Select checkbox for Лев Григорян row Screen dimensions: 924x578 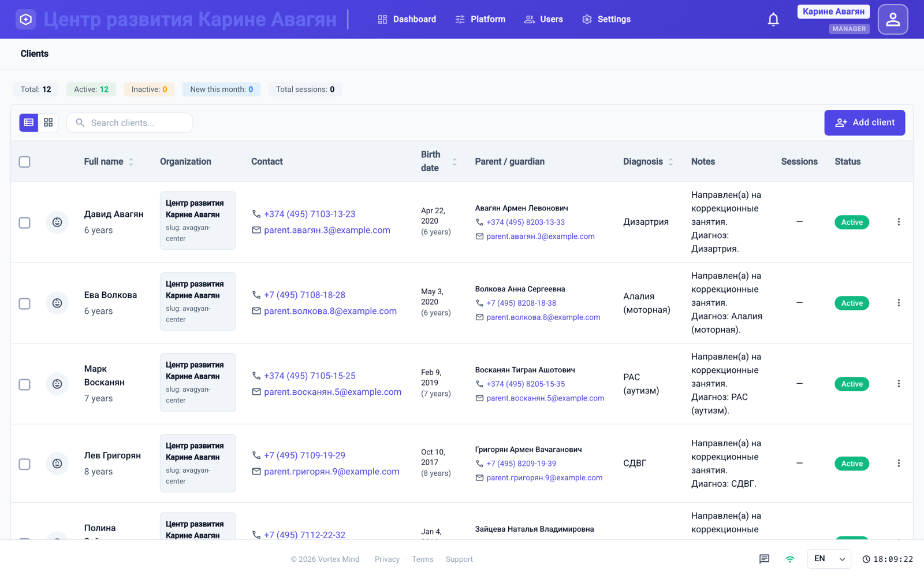(x=24, y=464)
